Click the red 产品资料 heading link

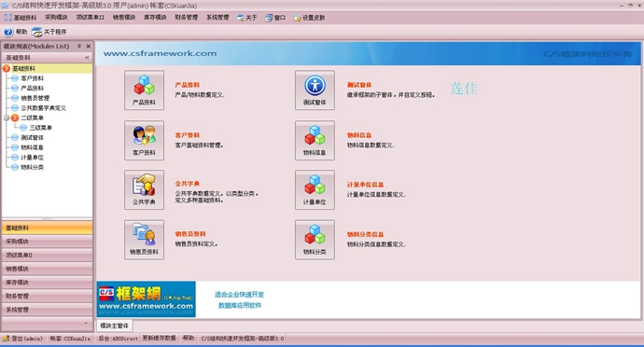(x=188, y=85)
